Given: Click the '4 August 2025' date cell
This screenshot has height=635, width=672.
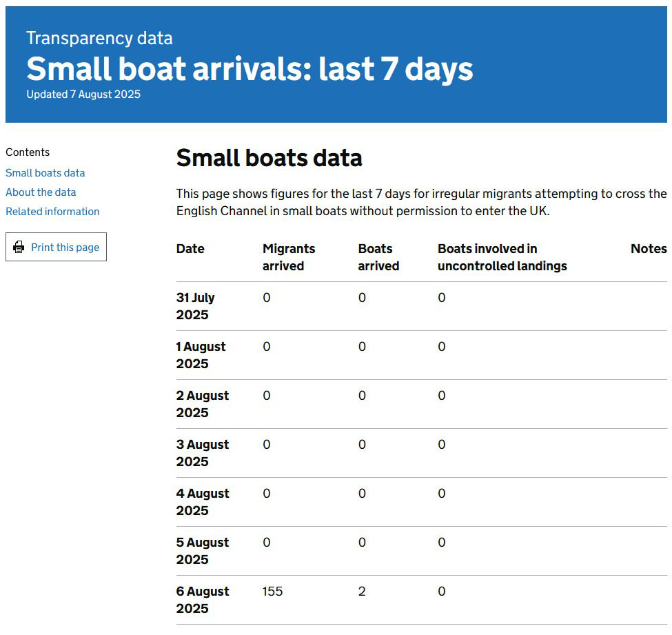Looking at the screenshot, I should [202, 502].
